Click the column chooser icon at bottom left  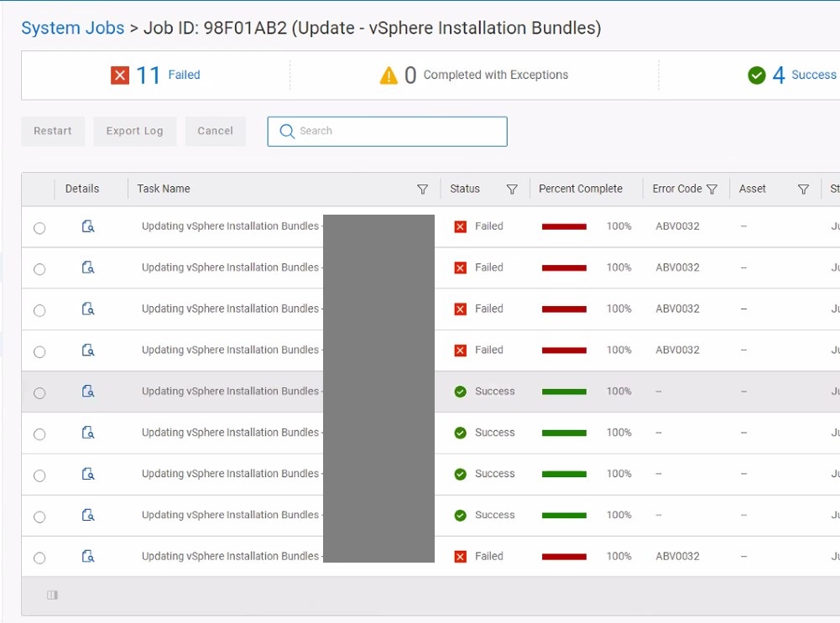click(x=51, y=594)
